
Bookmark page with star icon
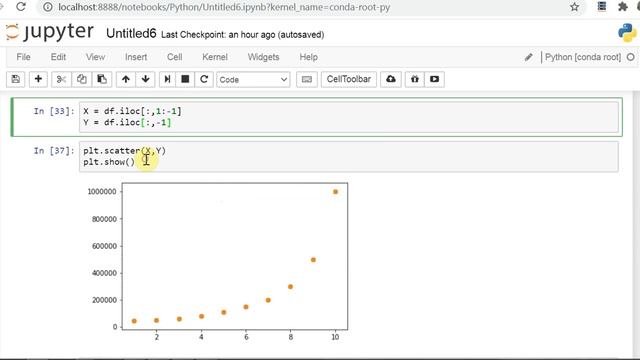click(574, 7)
